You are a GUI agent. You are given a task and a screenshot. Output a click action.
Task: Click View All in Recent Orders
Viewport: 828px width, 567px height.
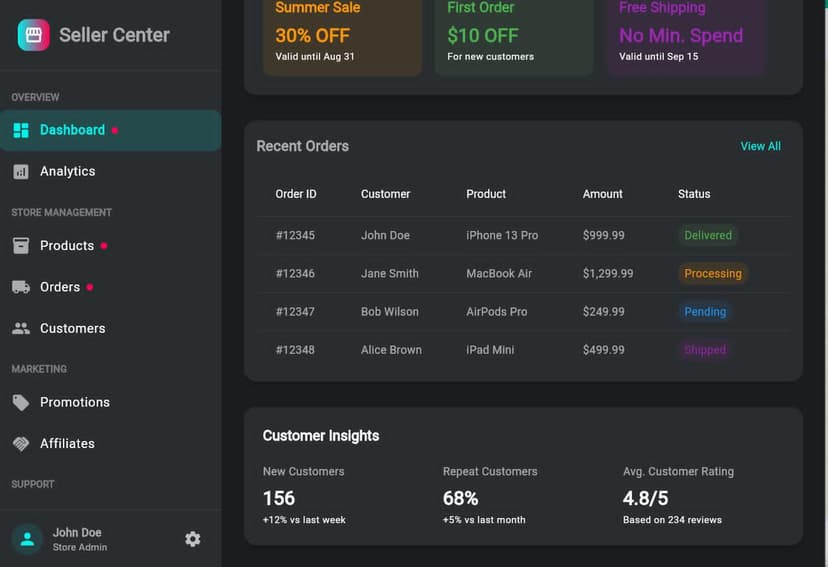tap(760, 147)
